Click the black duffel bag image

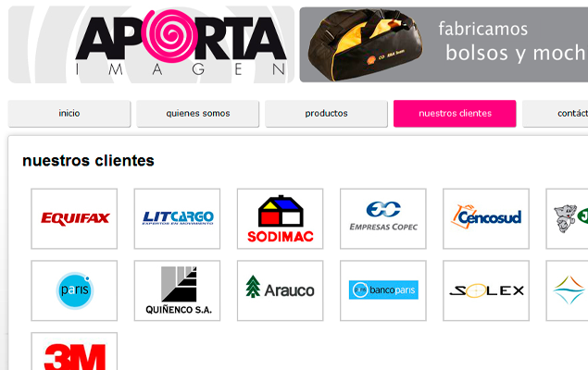(x=365, y=44)
